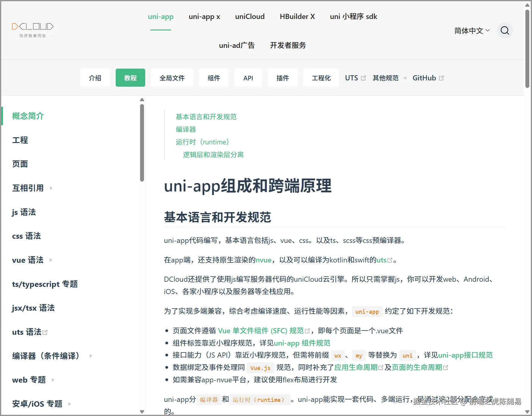
Task: Click the 基本语言和开发规范 section heading
Action: [217, 217]
